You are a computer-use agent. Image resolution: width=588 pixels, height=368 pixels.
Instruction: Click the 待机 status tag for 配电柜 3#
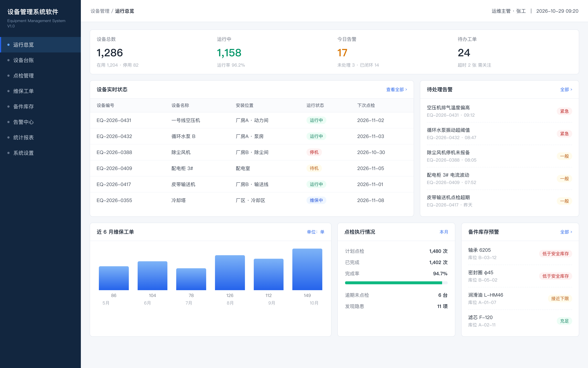click(x=314, y=168)
